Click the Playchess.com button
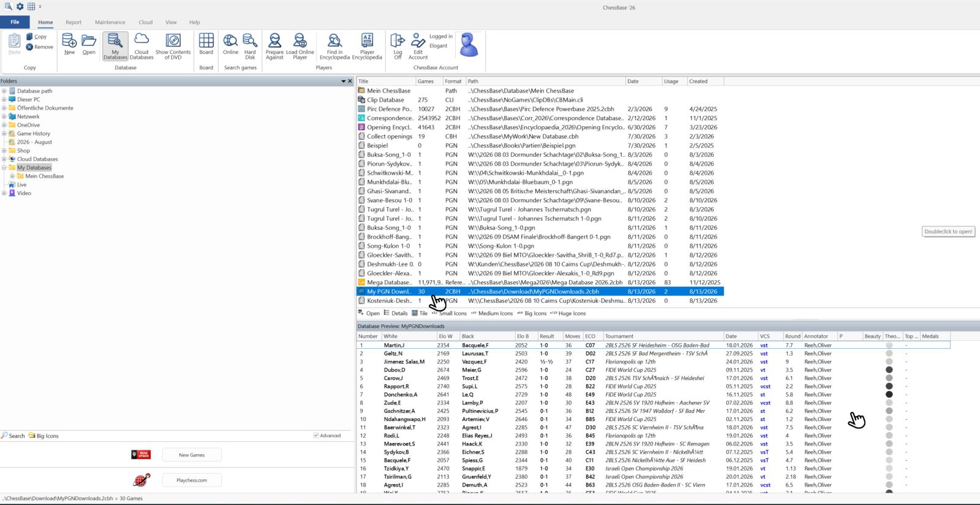The height and width of the screenshot is (505, 980). pyautogui.click(x=192, y=480)
